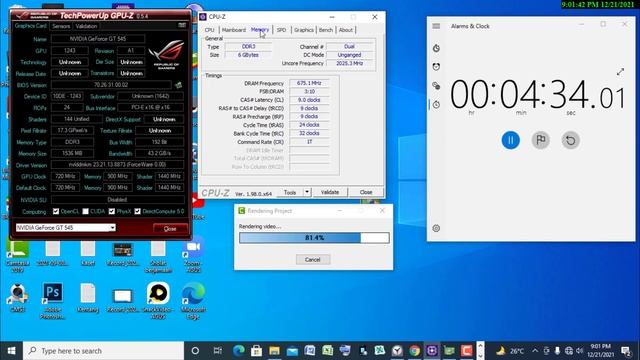Open Camtasia recorder red taskbar icon
Screen dimensions: 640x360
pos(467,351)
